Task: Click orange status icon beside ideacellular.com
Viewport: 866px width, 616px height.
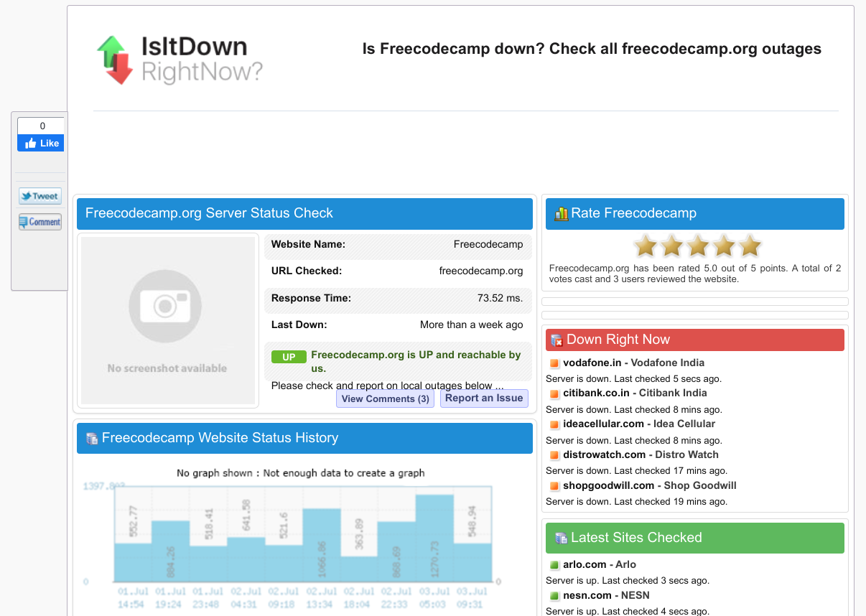Action: (x=554, y=424)
